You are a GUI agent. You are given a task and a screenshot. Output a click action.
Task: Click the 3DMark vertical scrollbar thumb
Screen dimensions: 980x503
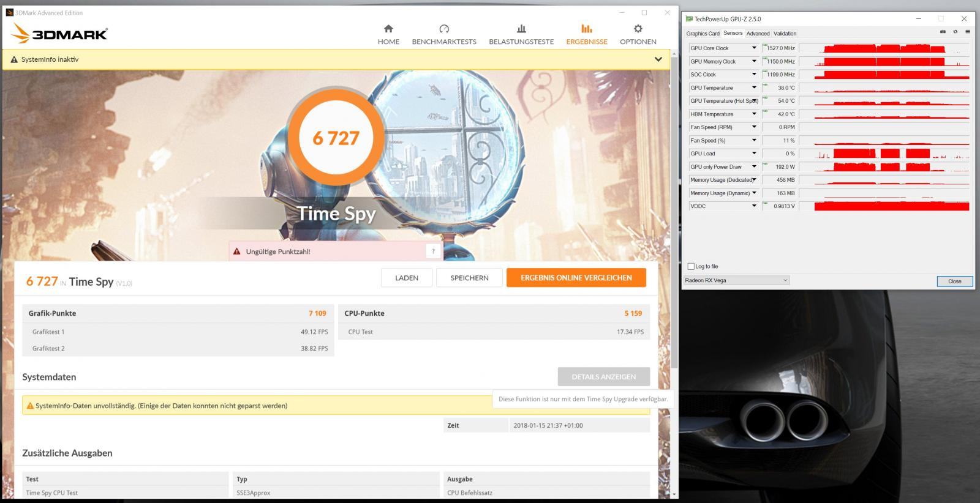click(674, 212)
